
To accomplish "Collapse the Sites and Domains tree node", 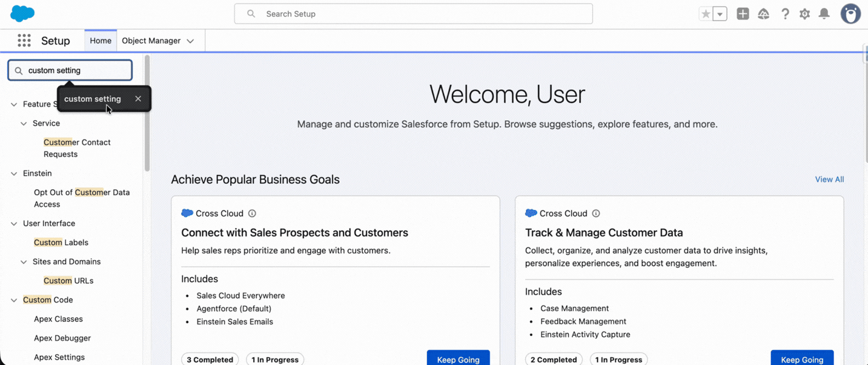I will 24,262.
